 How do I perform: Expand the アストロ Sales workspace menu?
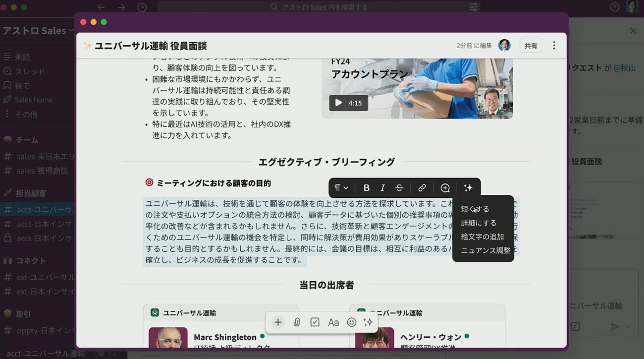[x=38, y=31]
